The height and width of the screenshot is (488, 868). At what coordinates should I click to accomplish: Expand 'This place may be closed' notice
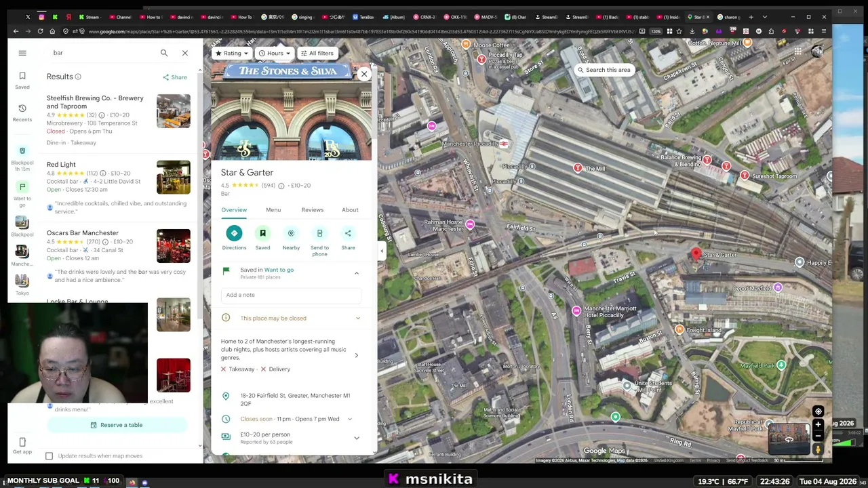click(358, 318)
